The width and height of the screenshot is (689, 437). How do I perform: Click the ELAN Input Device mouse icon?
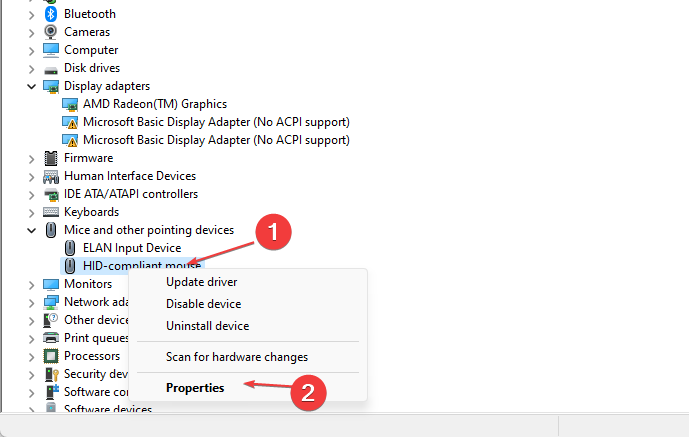[x=70, y=248]
